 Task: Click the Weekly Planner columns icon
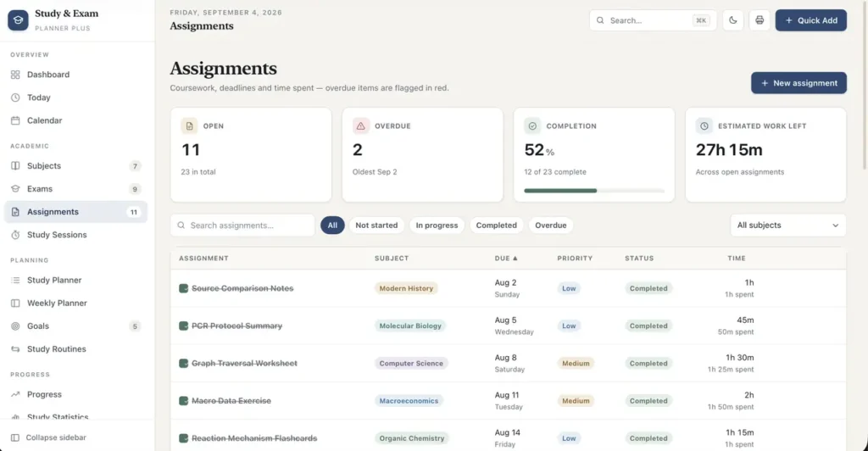[x=15, y=303]
